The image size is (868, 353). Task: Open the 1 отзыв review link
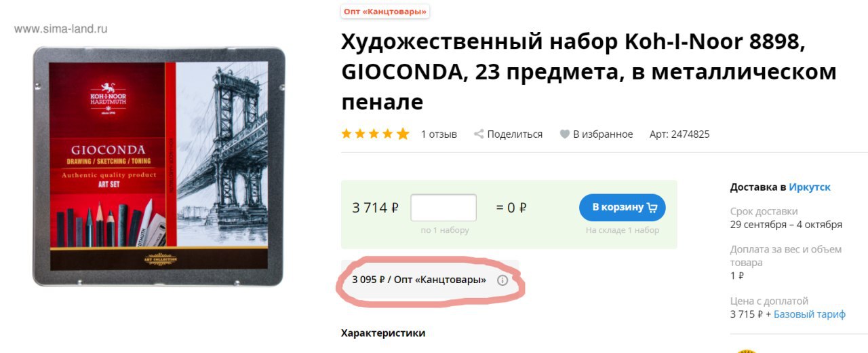click(439, 134)
